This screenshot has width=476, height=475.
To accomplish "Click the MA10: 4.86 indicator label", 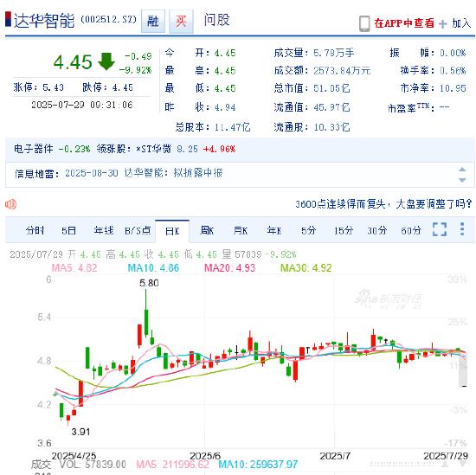I will (153, 268).
